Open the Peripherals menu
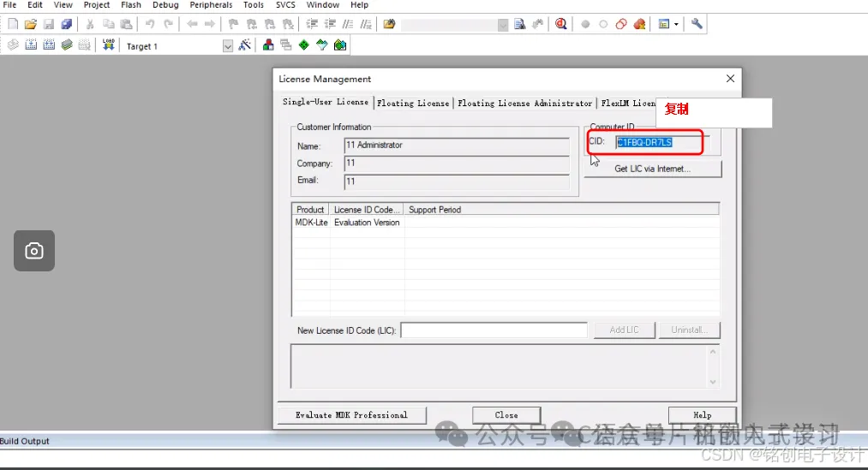Viewport: 868px width, 470px height. 211,5
